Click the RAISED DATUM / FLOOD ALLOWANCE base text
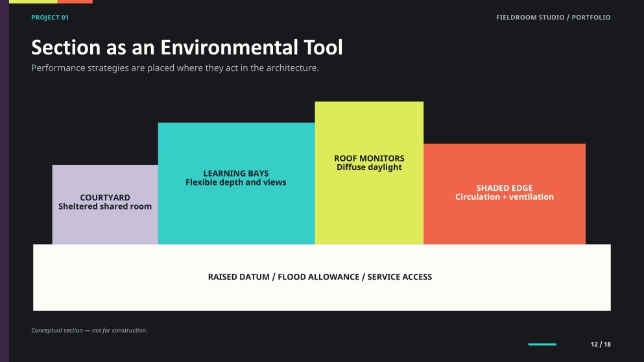644x362 pixels. [x=320, y=277]
